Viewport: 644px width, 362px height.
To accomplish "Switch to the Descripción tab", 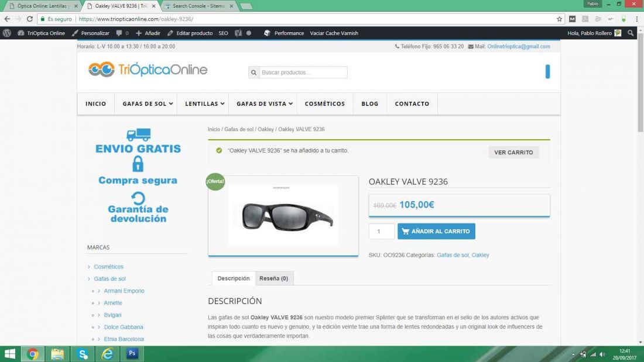I will tap(233, 278).
